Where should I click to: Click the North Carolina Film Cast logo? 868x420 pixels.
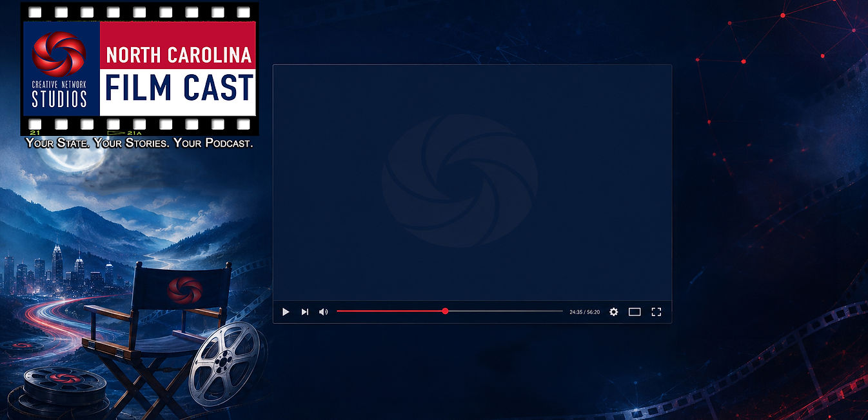[139, 70]
